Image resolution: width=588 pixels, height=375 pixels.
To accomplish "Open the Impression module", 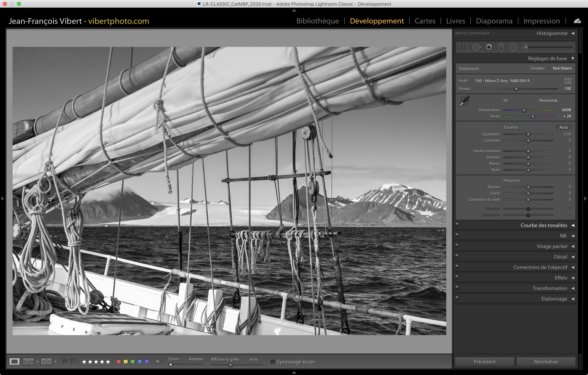I will [x=541, y=21].
